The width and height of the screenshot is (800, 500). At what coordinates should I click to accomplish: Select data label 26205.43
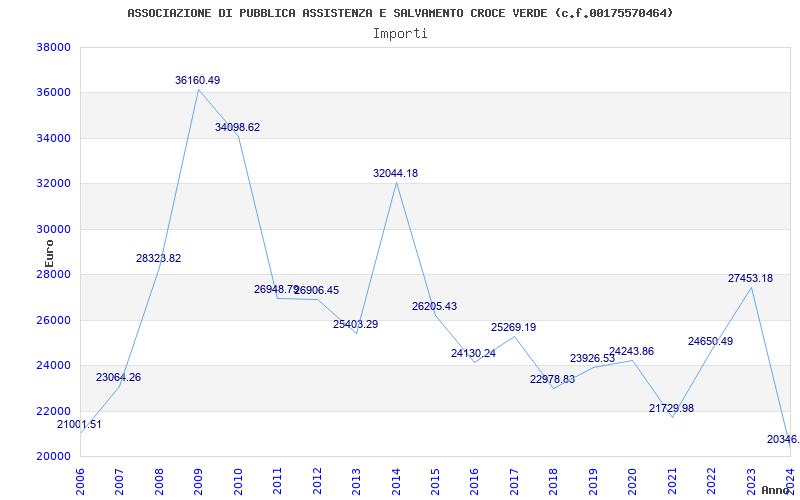pyautogui.click(x=435, y=306)
